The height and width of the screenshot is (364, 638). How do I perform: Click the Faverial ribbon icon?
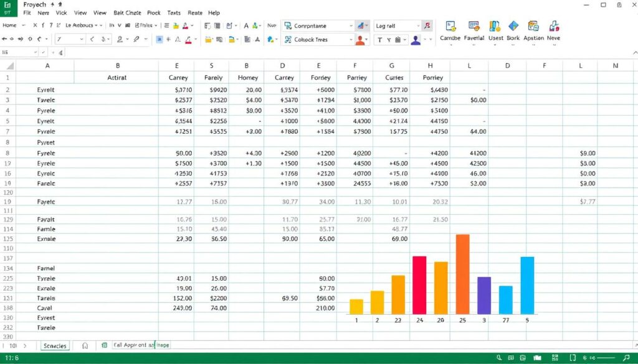tap(474, 26)
